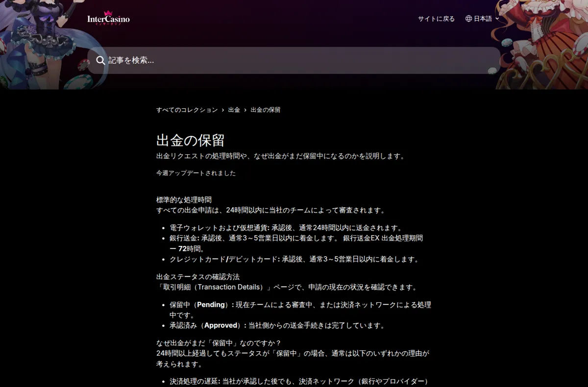Open すべてのコレクション breadcrumb
Image resolution: width=588 pixels, height=387 pixels.
point(187,110)
